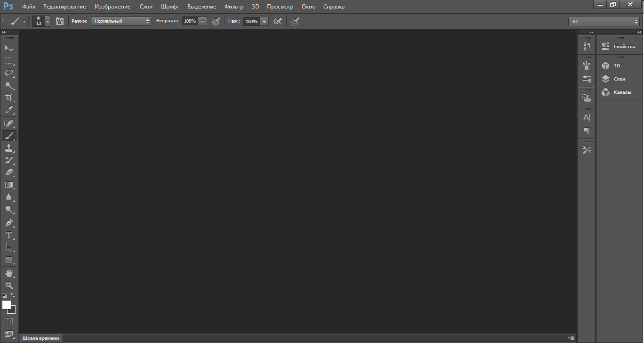Open the Brush Presets panel icon
644x343 pixels.
point(587,79)
